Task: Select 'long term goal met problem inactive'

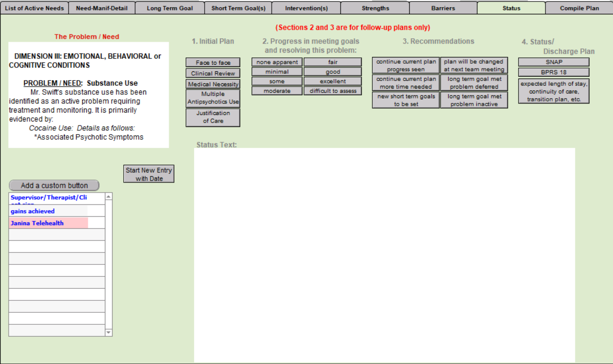Action: click(474, 100)
